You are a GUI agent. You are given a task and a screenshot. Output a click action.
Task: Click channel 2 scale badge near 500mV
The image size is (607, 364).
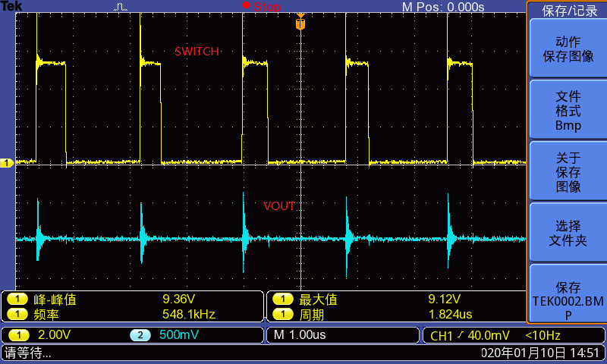[140, 335]
